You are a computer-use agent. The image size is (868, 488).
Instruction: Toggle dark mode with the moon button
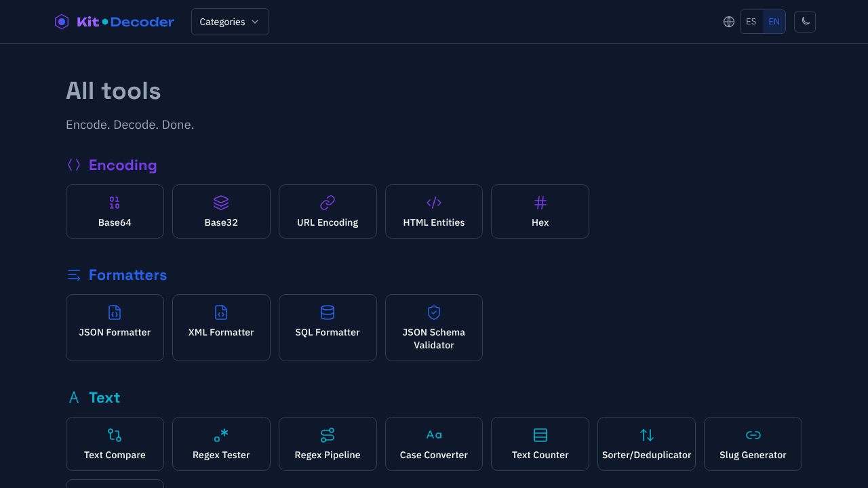(x=805, y=22)
